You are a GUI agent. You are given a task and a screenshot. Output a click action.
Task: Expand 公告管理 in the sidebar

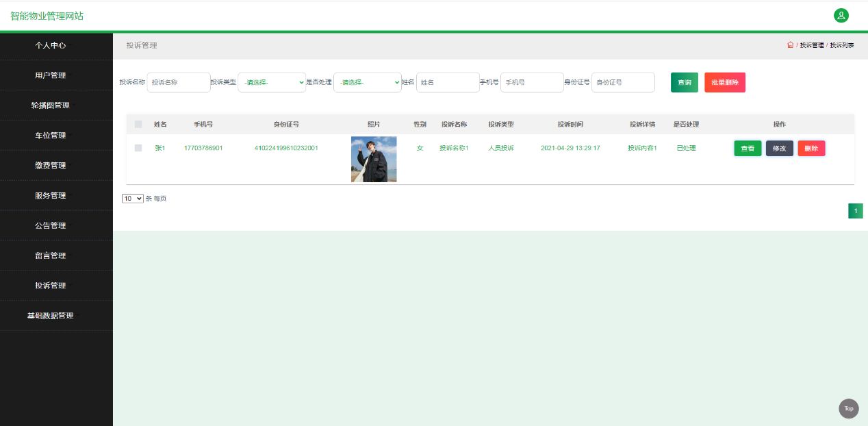point(56,225)
